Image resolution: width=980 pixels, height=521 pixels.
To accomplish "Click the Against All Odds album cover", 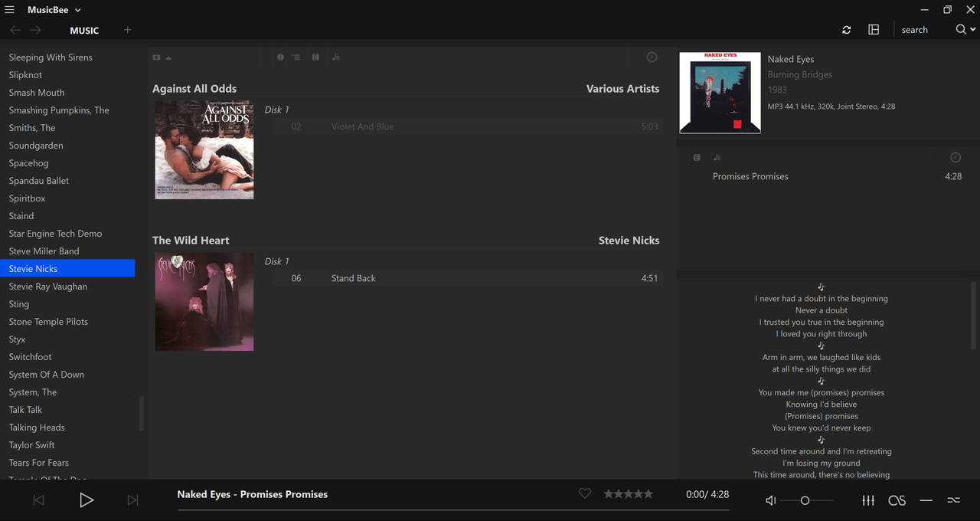I will click(204, 150).
